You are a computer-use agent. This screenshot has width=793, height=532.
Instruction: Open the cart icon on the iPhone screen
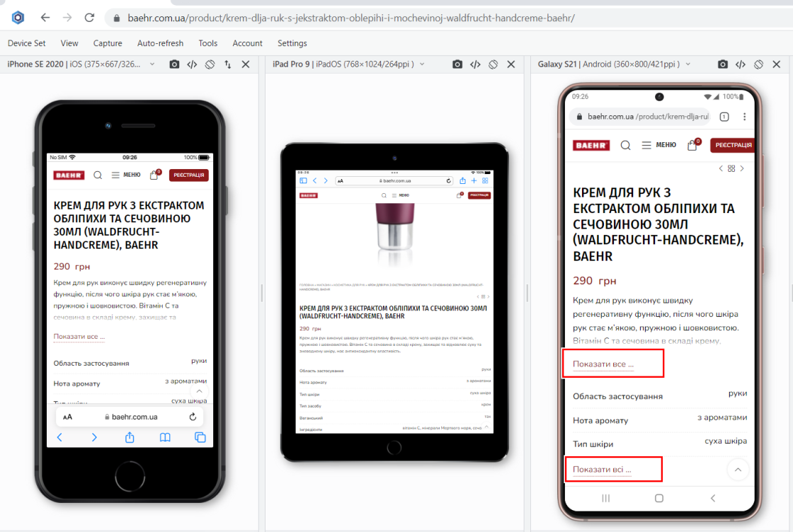155,174
